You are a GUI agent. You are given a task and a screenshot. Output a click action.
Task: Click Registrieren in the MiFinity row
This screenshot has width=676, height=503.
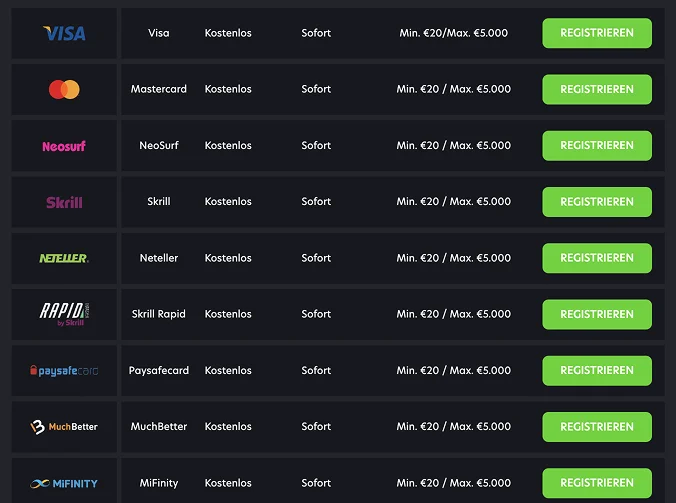click(597, 483)
